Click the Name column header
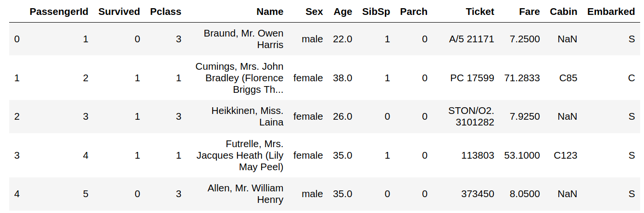The width and height of the screenshot is (644, 213). (x=270, y=12)
